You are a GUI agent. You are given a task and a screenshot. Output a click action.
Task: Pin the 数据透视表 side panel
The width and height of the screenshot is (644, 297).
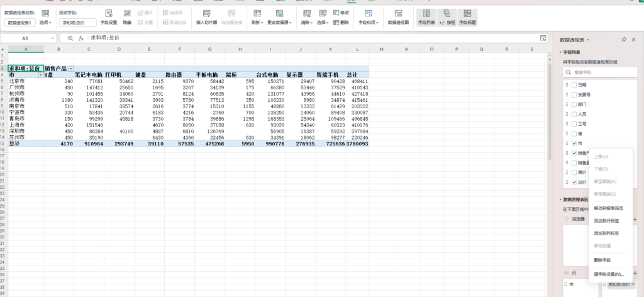[623, 39]
